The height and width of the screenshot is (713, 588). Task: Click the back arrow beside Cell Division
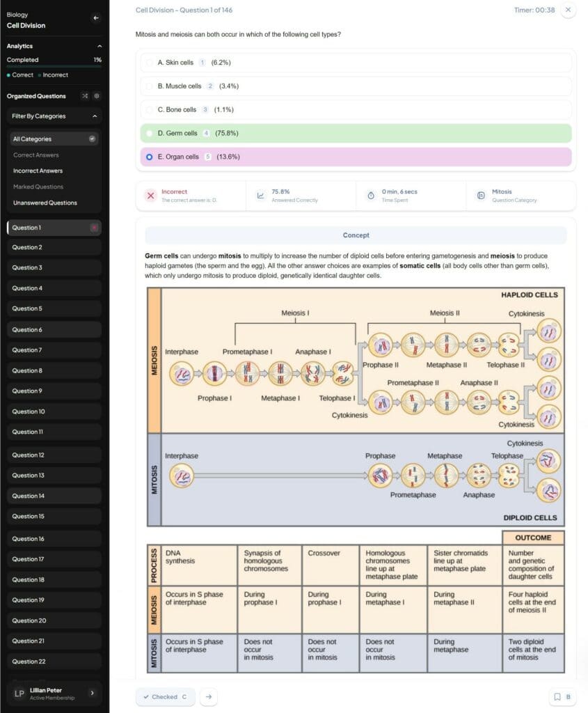pyautogui.click(x=95, y=18)
